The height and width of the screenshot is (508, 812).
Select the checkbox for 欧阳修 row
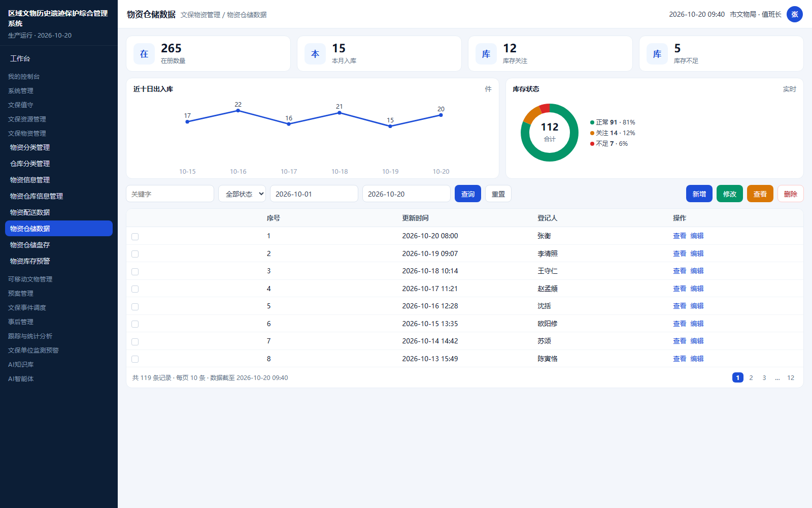(x=135, y=324)
